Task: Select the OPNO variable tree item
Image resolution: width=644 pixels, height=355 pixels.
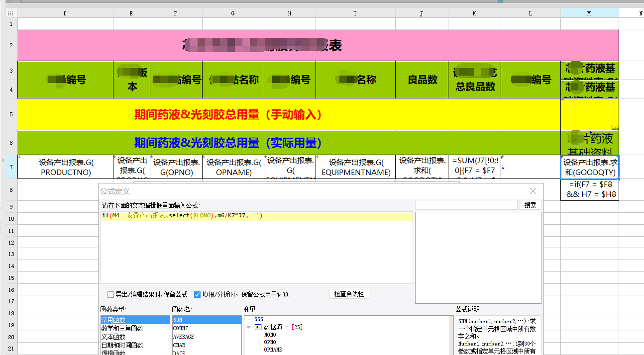Action: (270, 342)
